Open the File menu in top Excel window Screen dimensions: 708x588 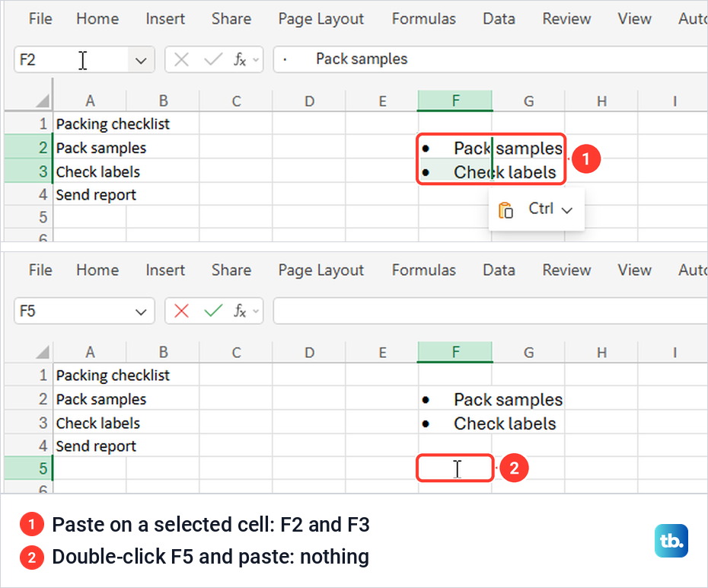point(40,18)
